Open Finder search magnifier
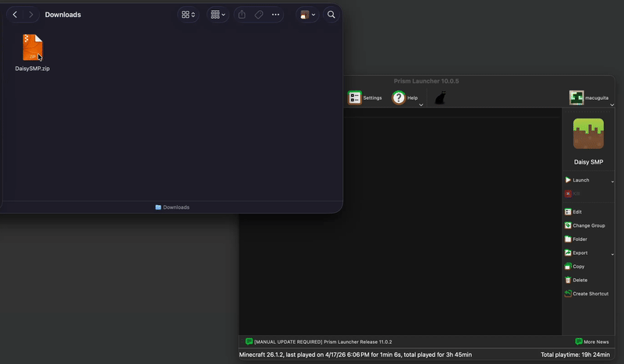Screen dimensions: 624x364 tap(331, 15)
